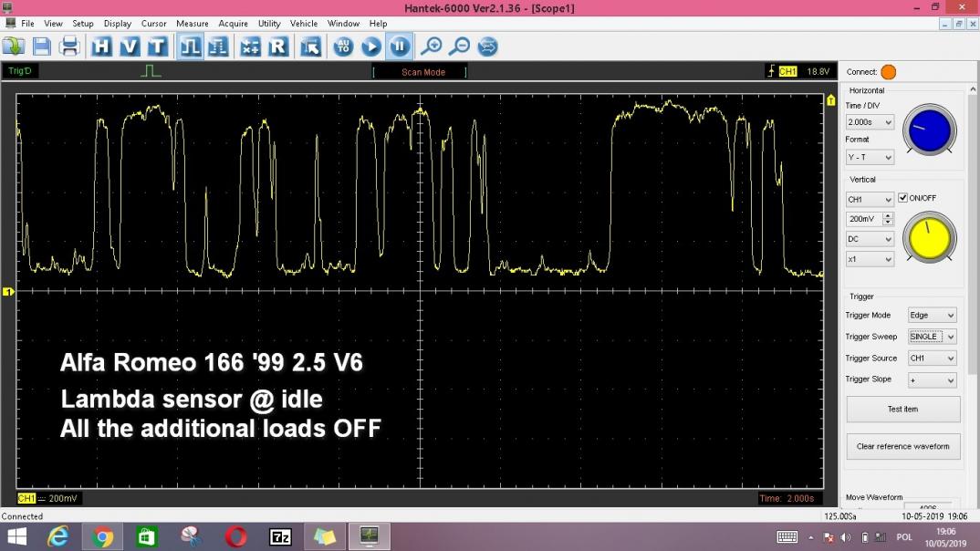
Task: Click the yellow CH1 label in bottom status
Action: pos(26,498)
